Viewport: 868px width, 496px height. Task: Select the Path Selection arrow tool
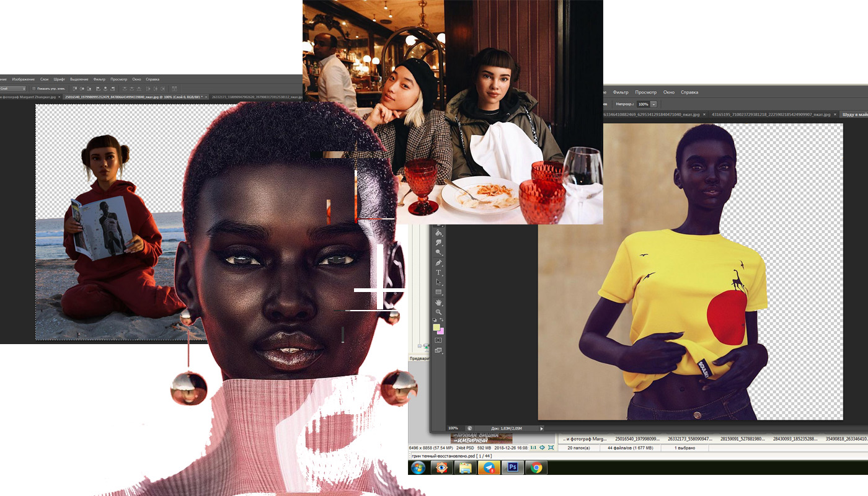[x=438, y=283]
